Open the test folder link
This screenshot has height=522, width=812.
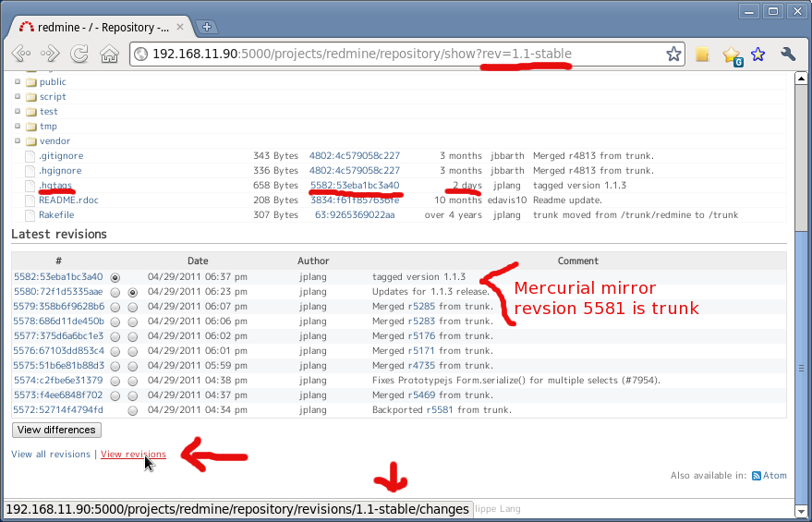tap(49, 112)
